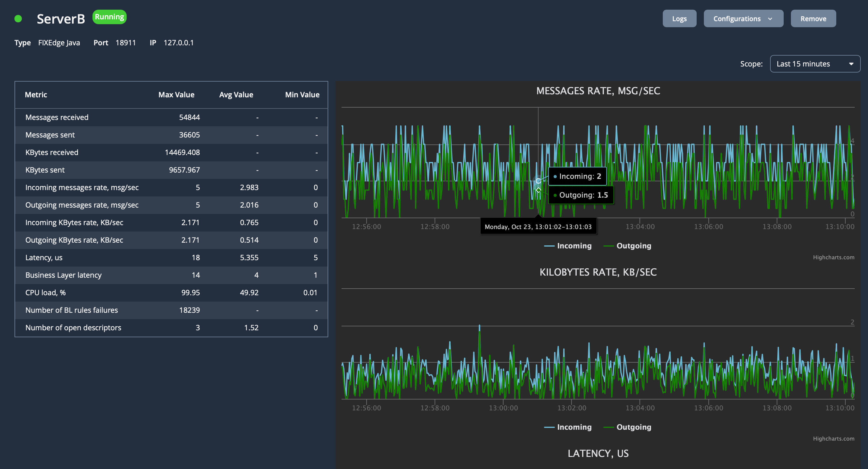Viewport: 868px width, 469px height.
Task: Click the green server status dot
Action: tap(18, 19)
